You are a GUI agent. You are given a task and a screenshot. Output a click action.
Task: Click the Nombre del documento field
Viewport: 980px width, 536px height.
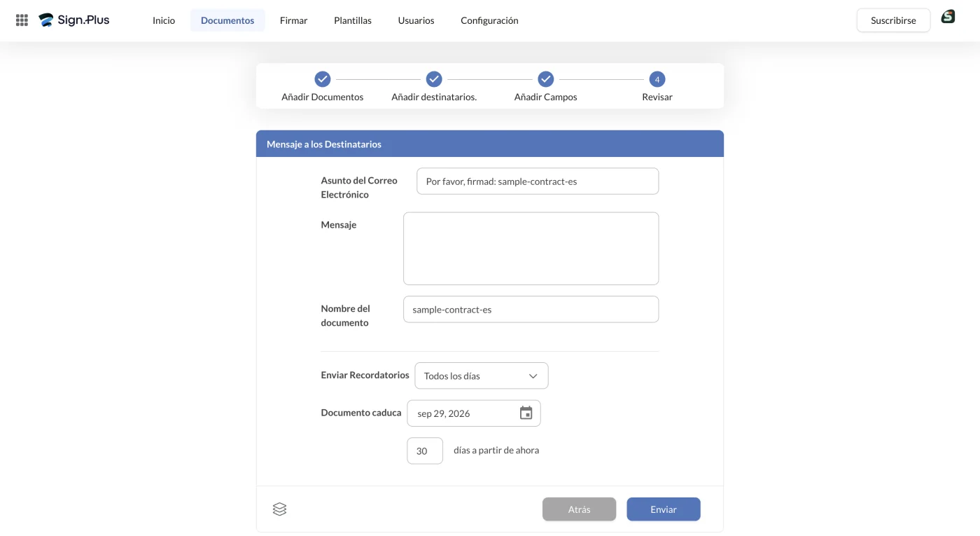[x=531, y=309]
